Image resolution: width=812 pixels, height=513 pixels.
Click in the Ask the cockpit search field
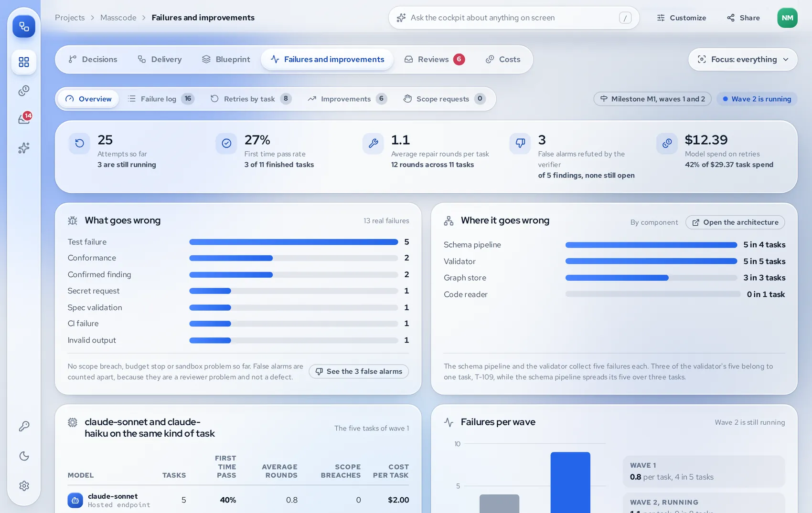[513, 18]
